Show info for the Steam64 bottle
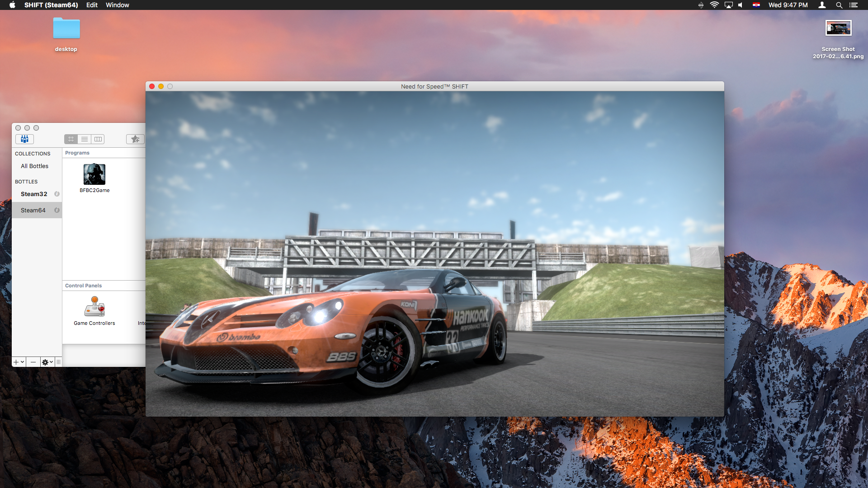 tap(57, 210)
